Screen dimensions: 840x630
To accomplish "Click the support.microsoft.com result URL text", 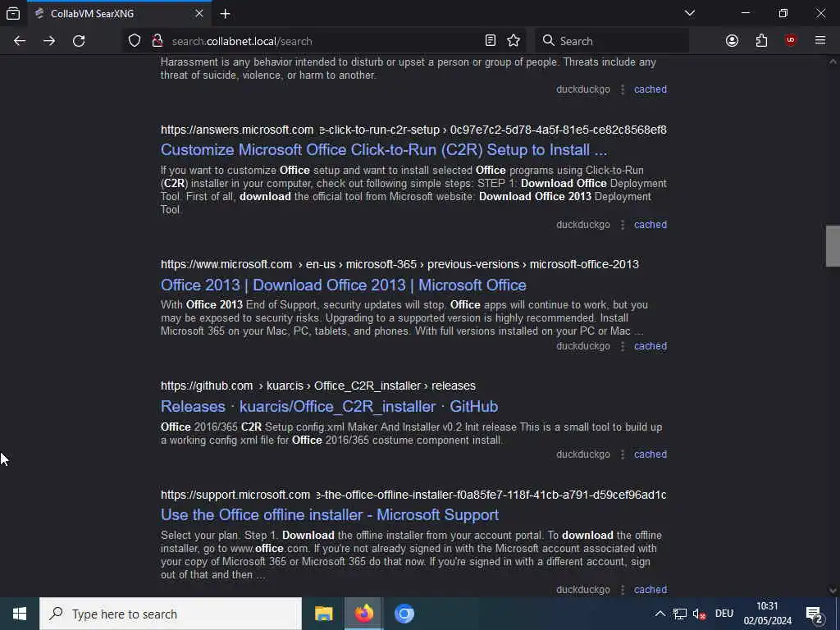I will [413, 495].
